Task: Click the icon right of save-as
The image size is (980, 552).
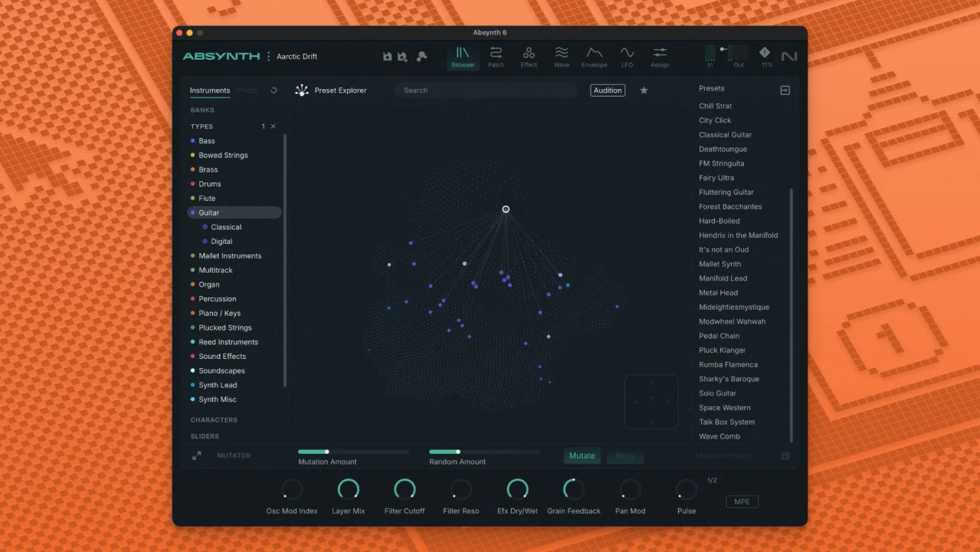Action: click(x=421, y=57)
